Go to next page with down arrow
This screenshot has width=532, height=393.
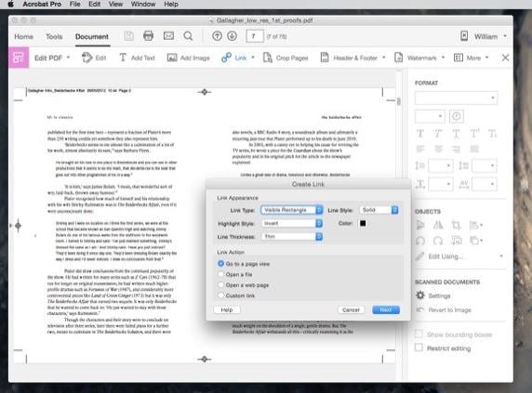(x=233, y=36)
